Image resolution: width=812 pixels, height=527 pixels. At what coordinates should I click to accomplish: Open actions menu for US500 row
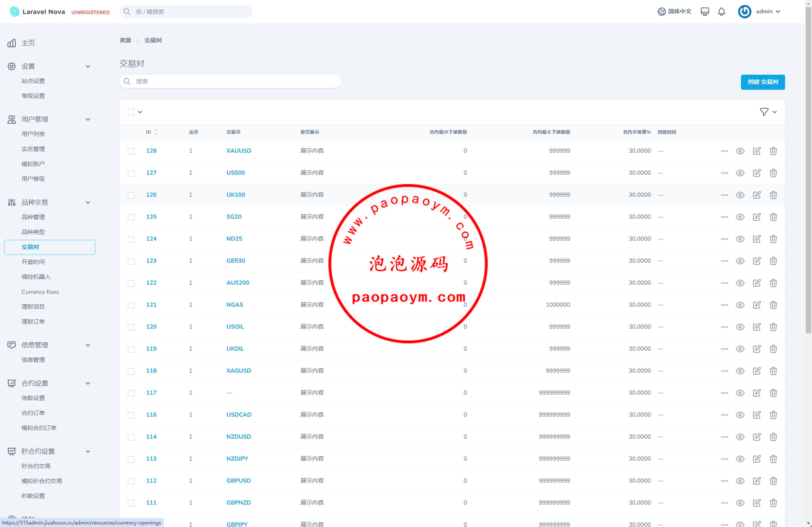pos(724,173)
